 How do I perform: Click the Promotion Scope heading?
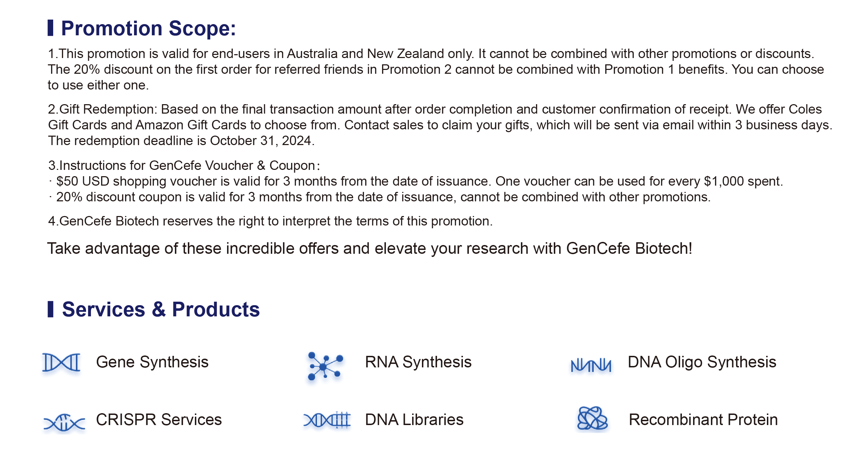click(149, 28)
